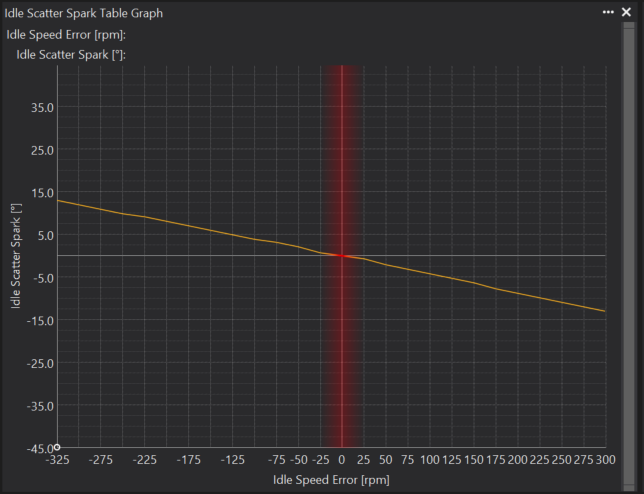This screenshot has height=494, width=644.
Task: Click the -15.0 y-axis label
Action: [x=40, y=321]
